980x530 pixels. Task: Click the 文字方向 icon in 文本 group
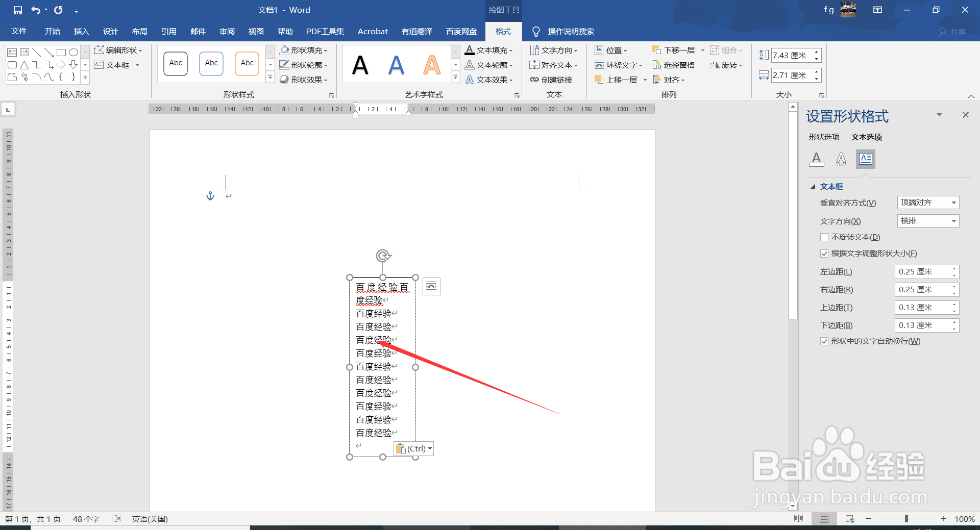pos(554,50)
